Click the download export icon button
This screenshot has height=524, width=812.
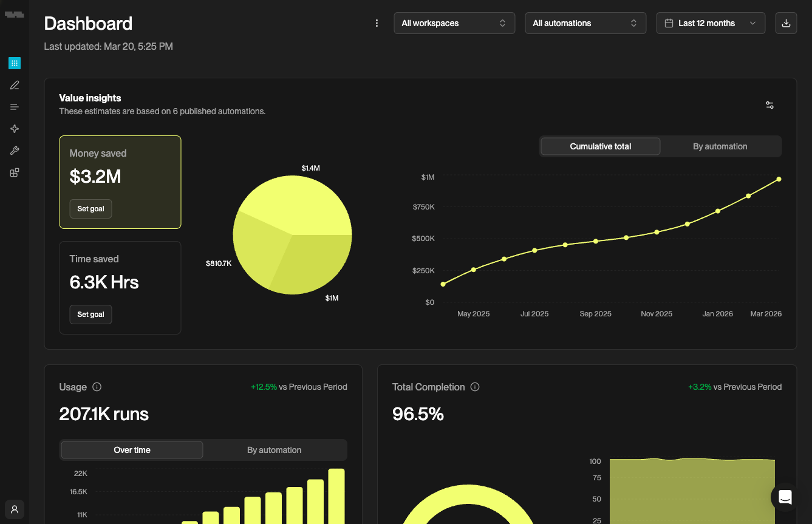pyautogui.click(x=786, y=23)
